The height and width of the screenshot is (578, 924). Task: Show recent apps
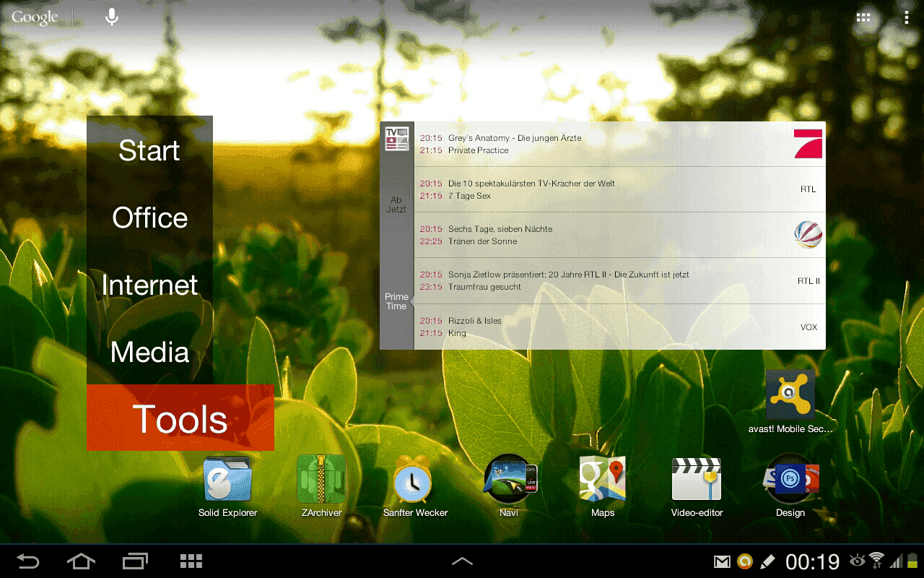[135, 561]
